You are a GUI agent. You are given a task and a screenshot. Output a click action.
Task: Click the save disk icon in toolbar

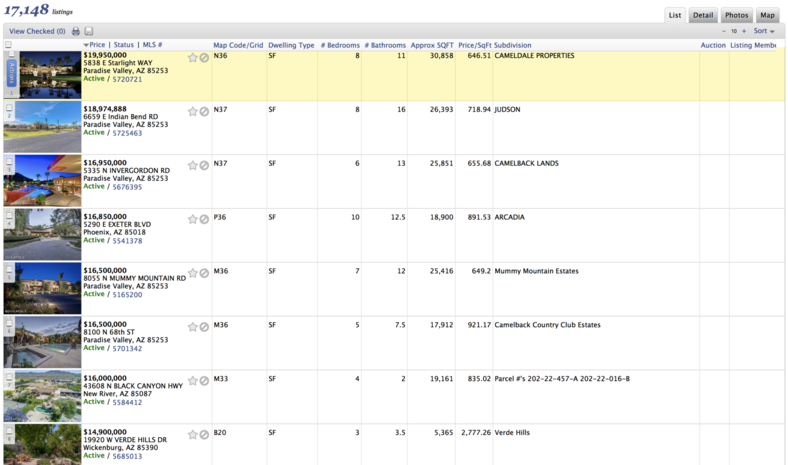point(89,31)
